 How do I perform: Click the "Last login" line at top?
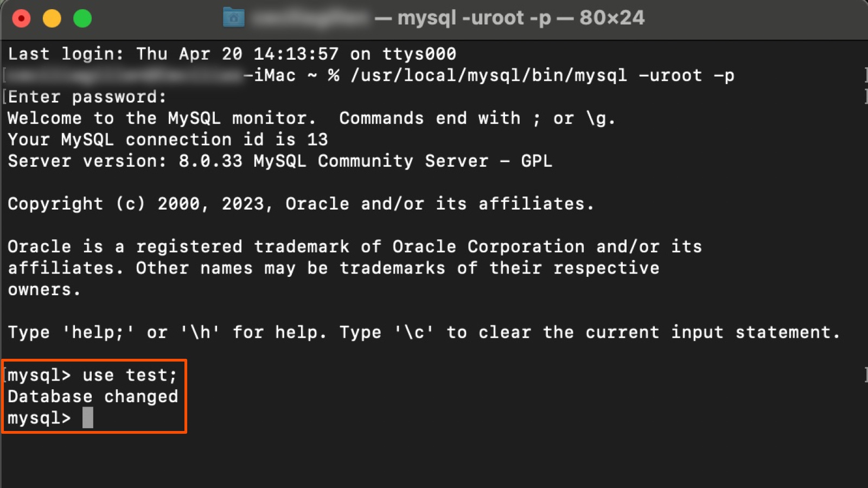[x=232, y=54]
